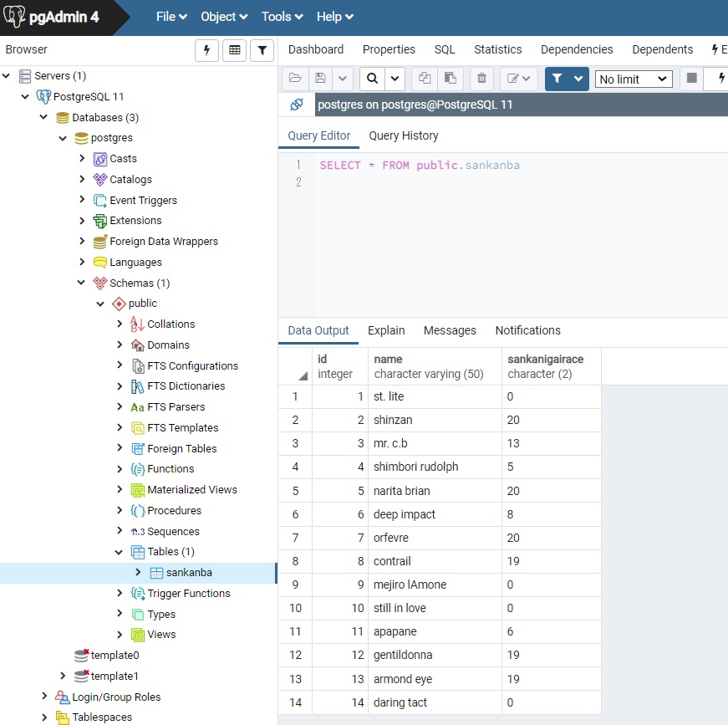Select the 'deep impact' name cell
728x725 pixels.
[435, 514]
